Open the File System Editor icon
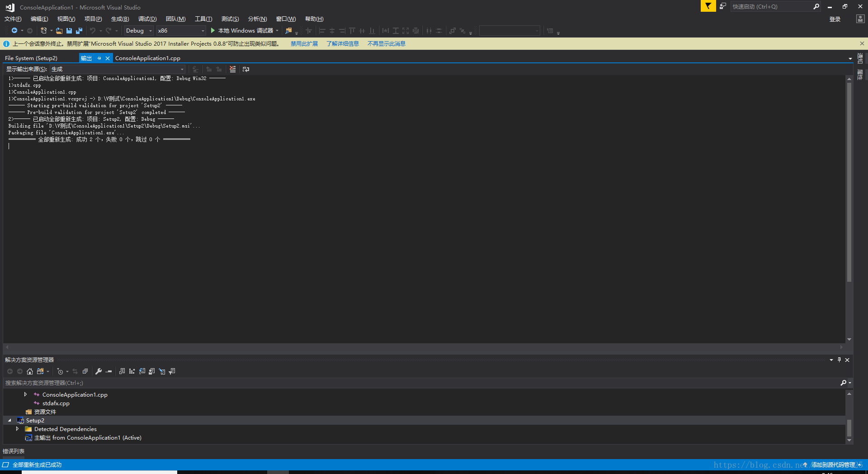This screenshot has height=474, width=868. pos(122,371)
